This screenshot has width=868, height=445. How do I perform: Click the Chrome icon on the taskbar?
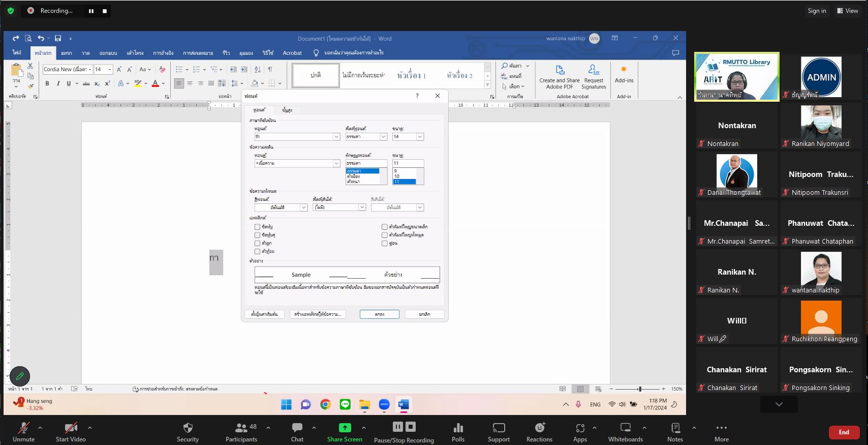325,404
